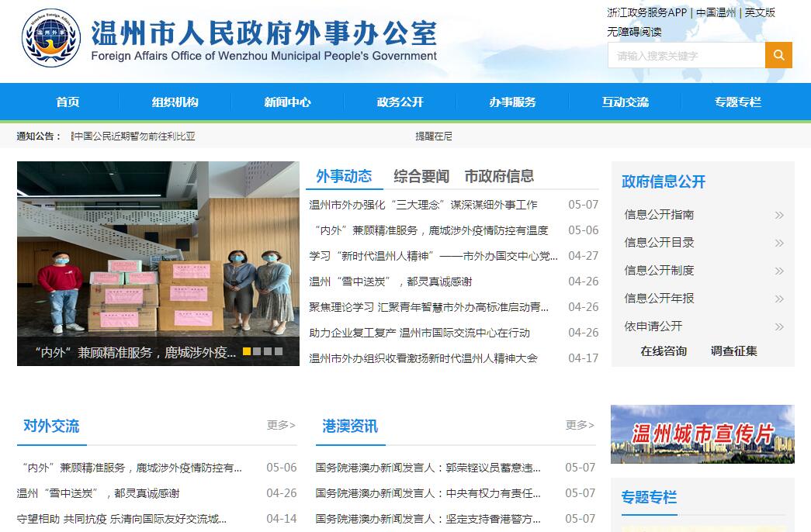Open the 组织机构 navigation menu
The height and width of the screenshot is (532, 811).
[175, 102]
